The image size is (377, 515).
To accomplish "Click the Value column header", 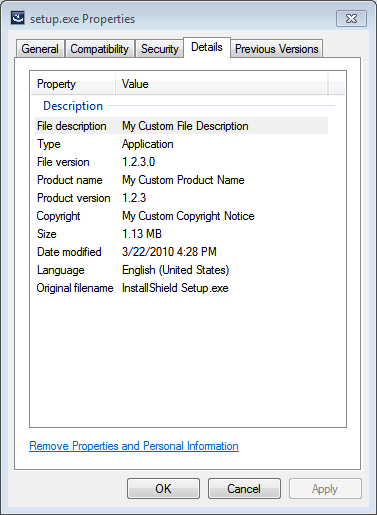I will (222, 84).
